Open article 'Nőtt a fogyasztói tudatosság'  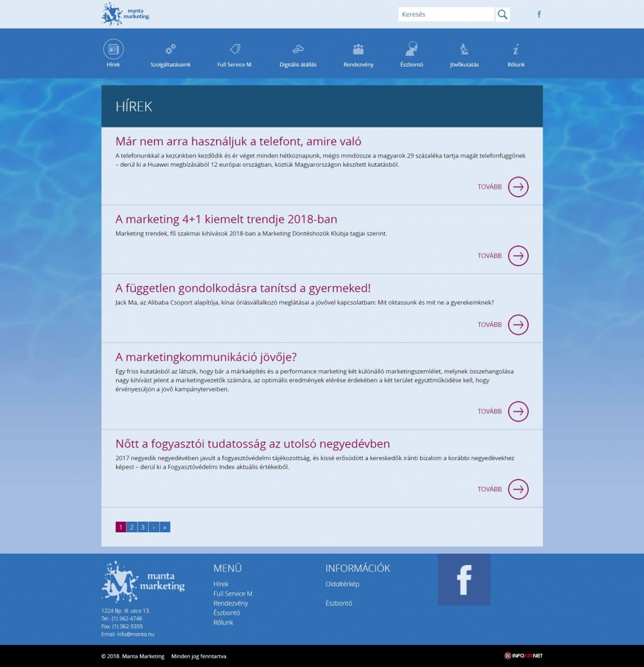pos(253,444)
